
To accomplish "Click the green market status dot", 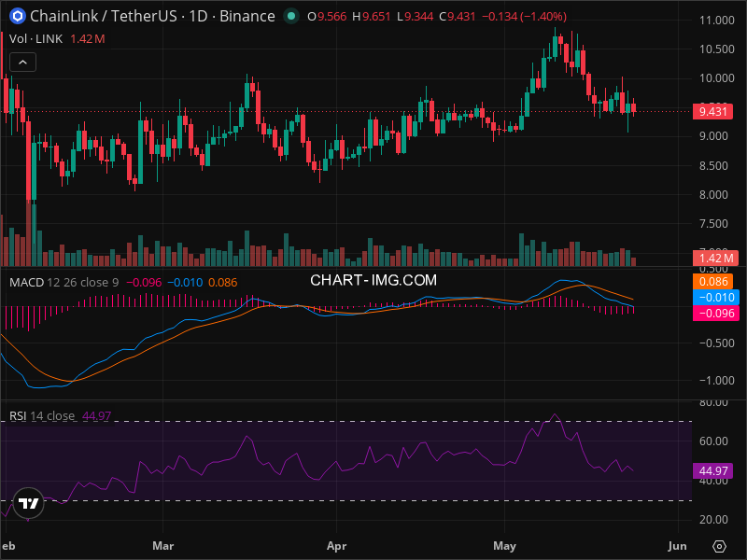I will (x=291, y=16).
